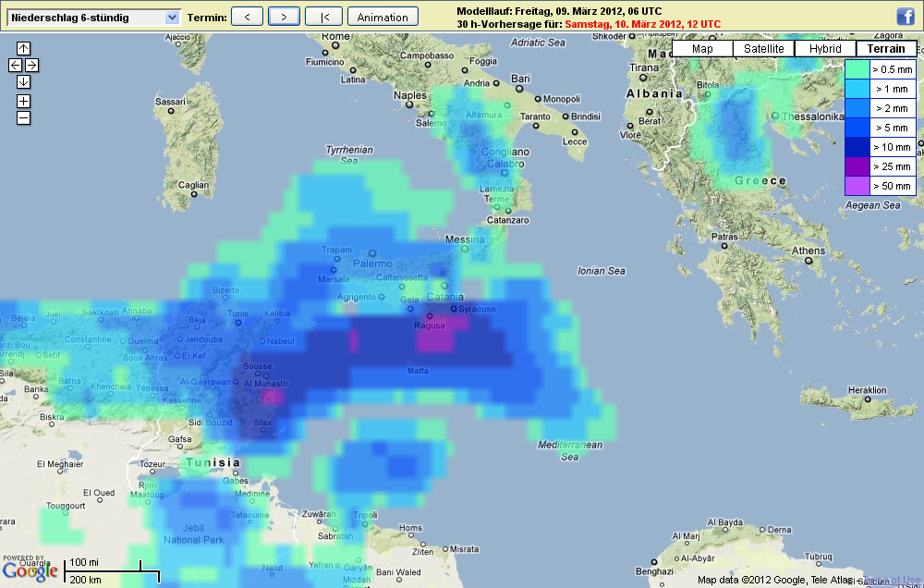Click the > 25 mm legend color swatch

point(857,166)
